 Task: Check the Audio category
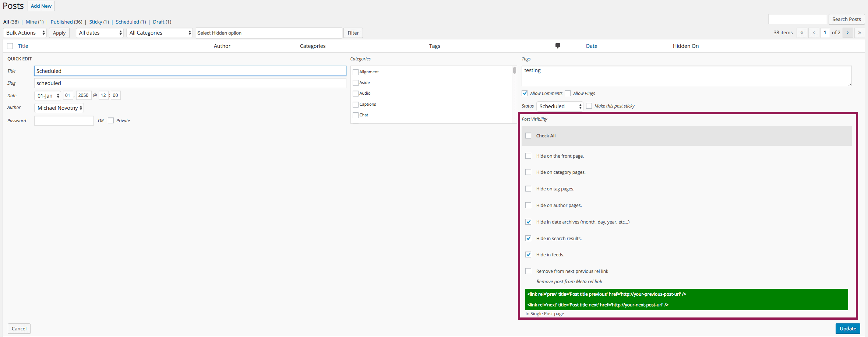[x=356, y=94]
